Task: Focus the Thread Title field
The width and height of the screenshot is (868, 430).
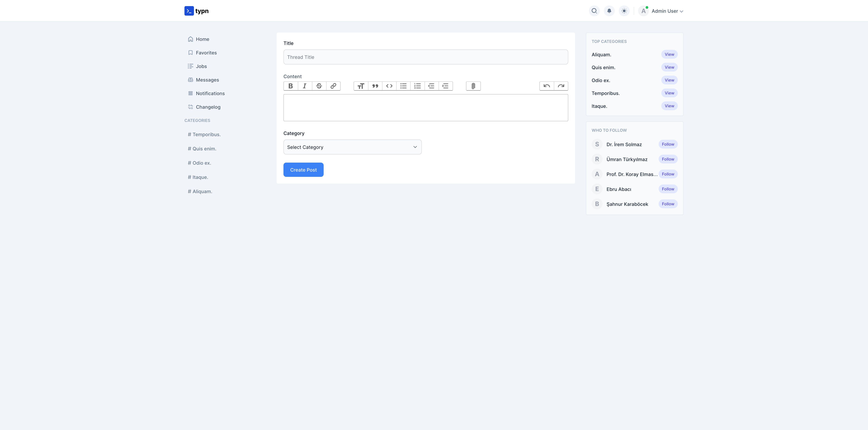Action: (425, 57)
